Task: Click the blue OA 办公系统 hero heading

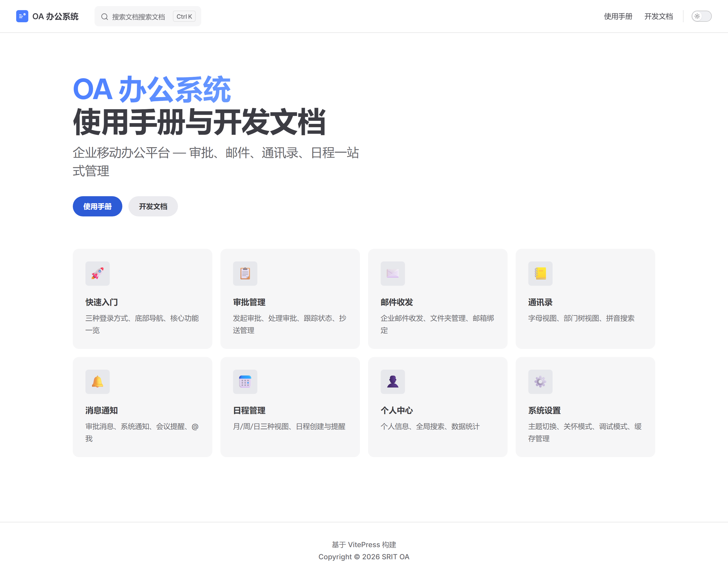Action: click(152, 89)
